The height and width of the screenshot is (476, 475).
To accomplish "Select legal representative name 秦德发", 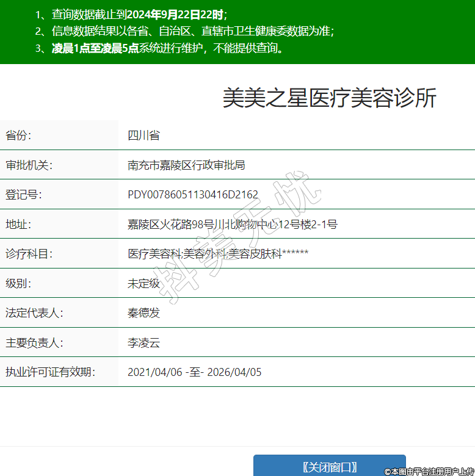I will (x=143, y=313).
